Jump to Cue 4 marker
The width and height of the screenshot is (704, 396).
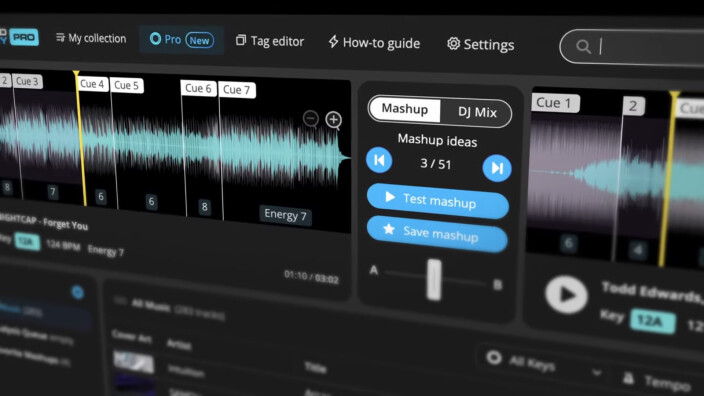tap(92, 84)
